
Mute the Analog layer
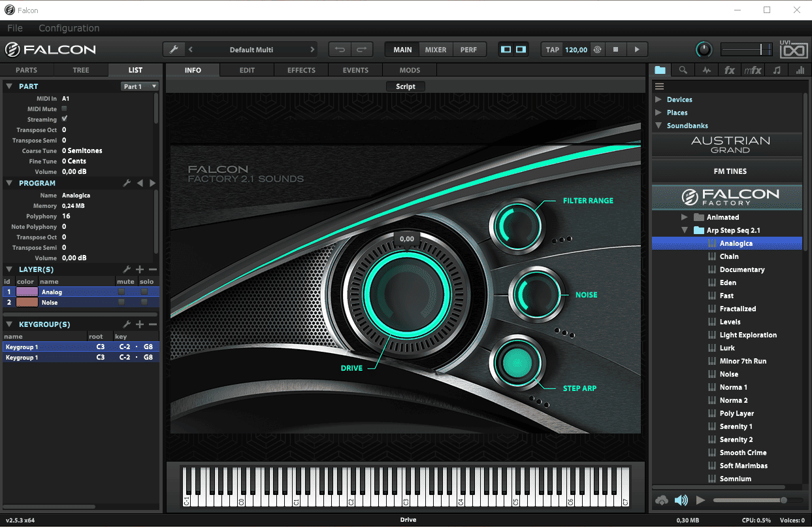pyautogui.click(x=122, y=292)
